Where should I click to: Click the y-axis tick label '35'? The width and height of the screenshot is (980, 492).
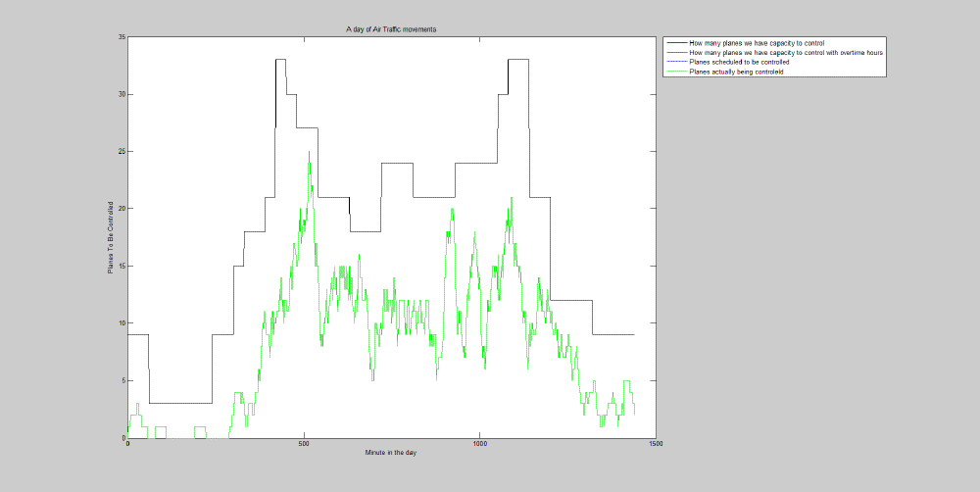coord(122,37)
